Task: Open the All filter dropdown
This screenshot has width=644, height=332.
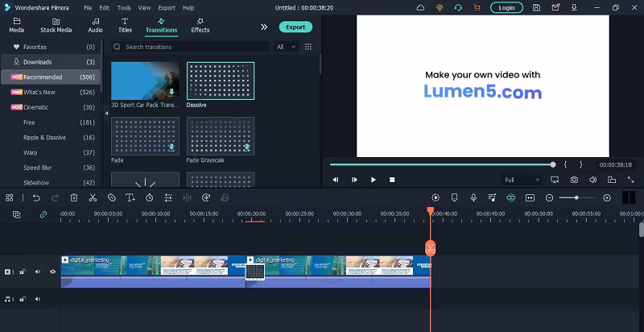Action: 286,47
